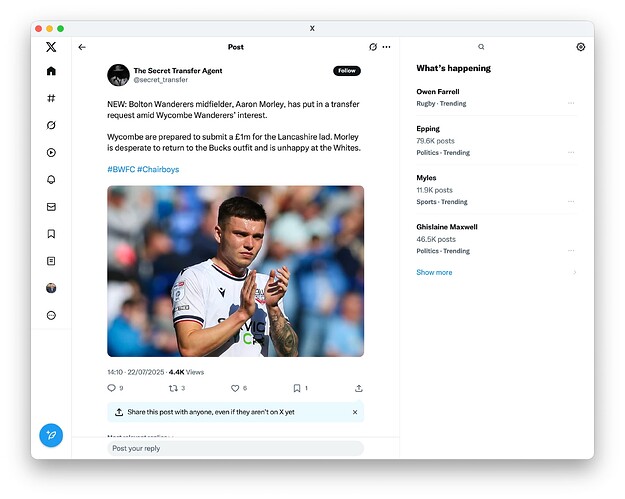Open the post's more options menu
625x499 pixels.
tap(387, 47)
